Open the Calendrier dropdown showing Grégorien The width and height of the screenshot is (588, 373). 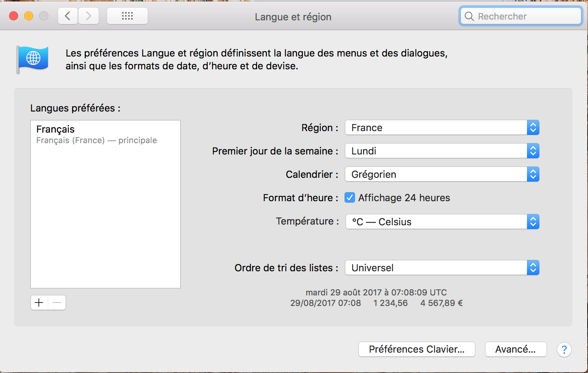(x=442, y=174)
